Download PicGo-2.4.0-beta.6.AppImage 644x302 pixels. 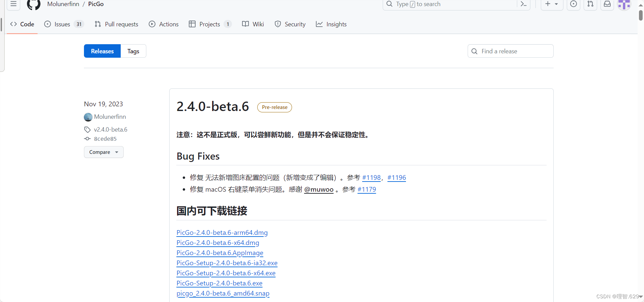(220, 253)
